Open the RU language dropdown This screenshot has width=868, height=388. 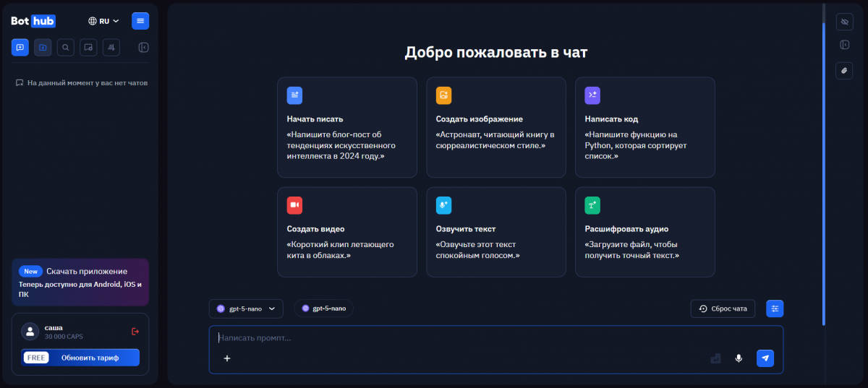pyautogui.click(x=103, y=21)
